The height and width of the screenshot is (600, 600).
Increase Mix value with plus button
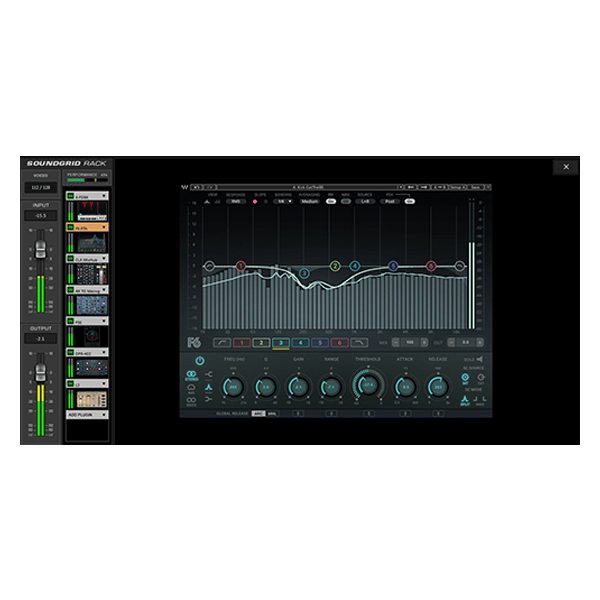424,342
